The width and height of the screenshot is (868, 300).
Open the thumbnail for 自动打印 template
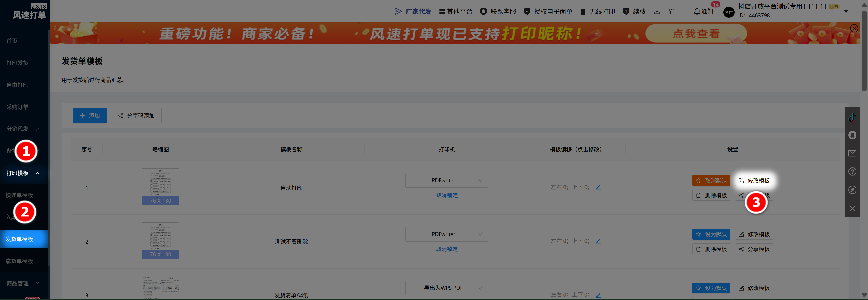click(160, 186)
